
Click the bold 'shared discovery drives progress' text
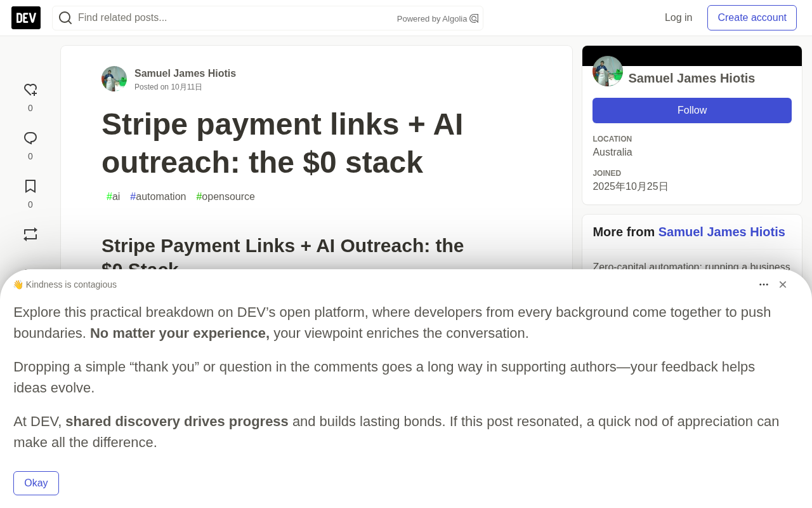[177, 422]
